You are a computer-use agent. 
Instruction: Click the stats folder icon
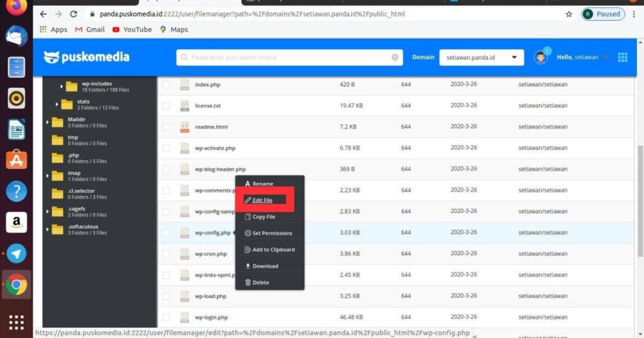click(x=67, y=104)
